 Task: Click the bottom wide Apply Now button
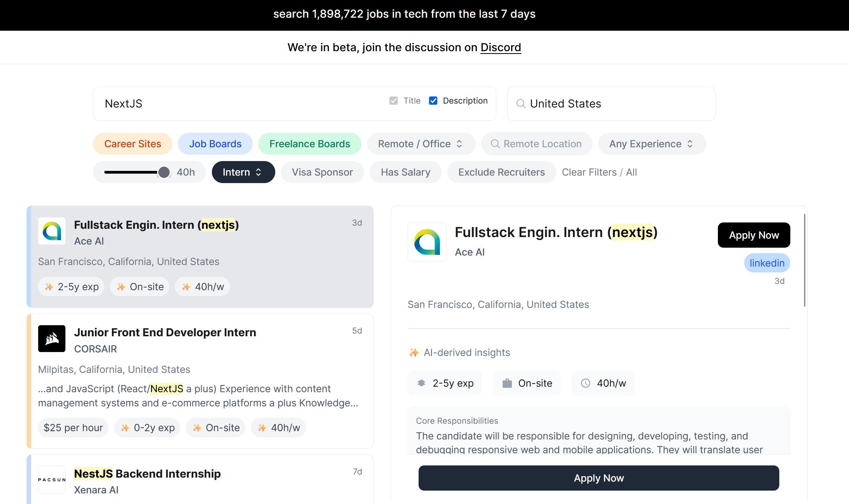[x=599, y=478]
